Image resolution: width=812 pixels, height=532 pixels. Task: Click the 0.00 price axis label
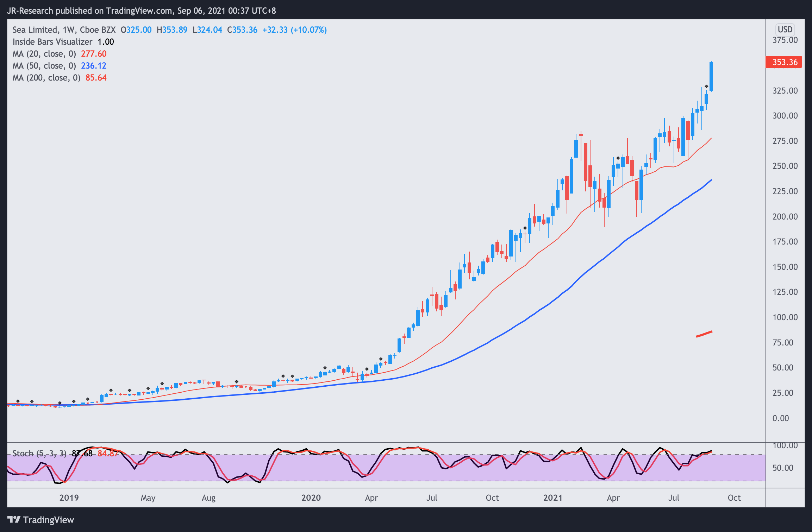781,418
